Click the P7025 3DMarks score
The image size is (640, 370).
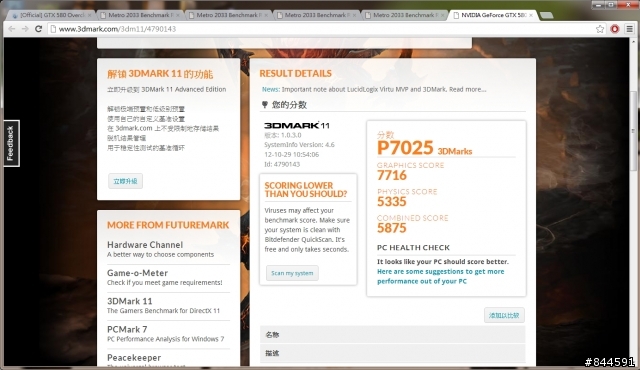click(424, 148)
